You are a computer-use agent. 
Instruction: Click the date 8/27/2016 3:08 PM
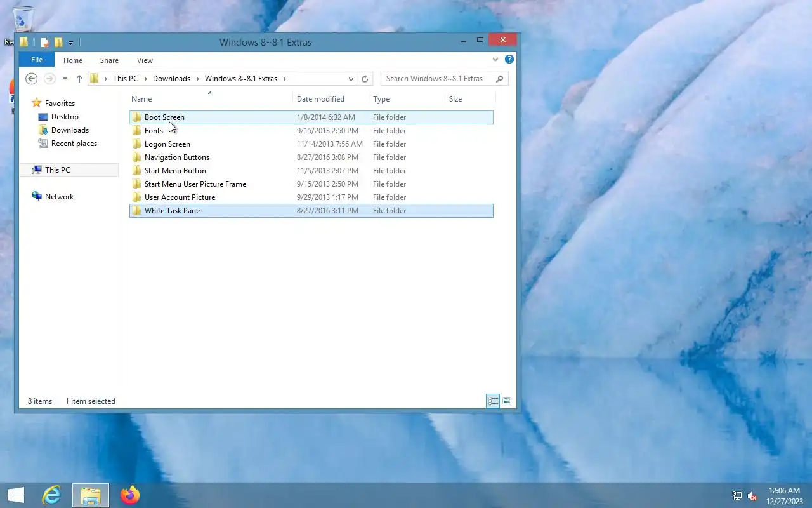click(327, 157)
